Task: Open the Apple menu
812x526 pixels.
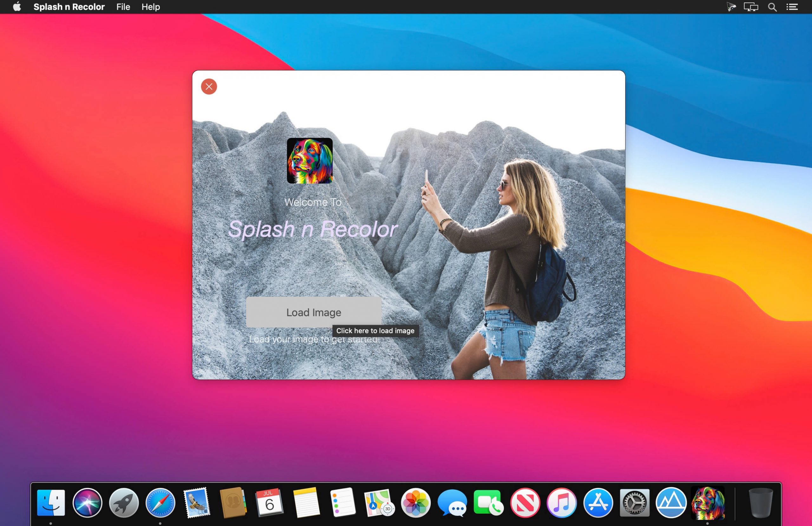Action: click(x=17, y=7)
